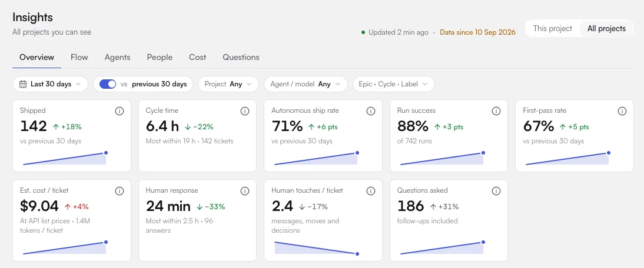Click Insights page heading
Image resolution: width=644 pixels, height=268 pixels.
[x=32, y=17]
